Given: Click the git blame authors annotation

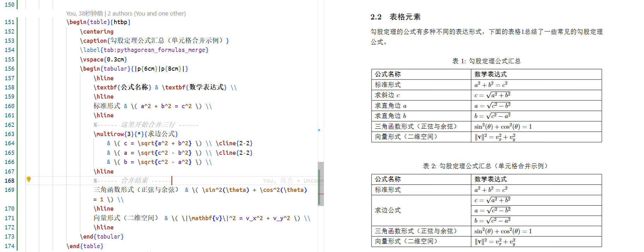Looking at the screenshot, I should (126, 13).
